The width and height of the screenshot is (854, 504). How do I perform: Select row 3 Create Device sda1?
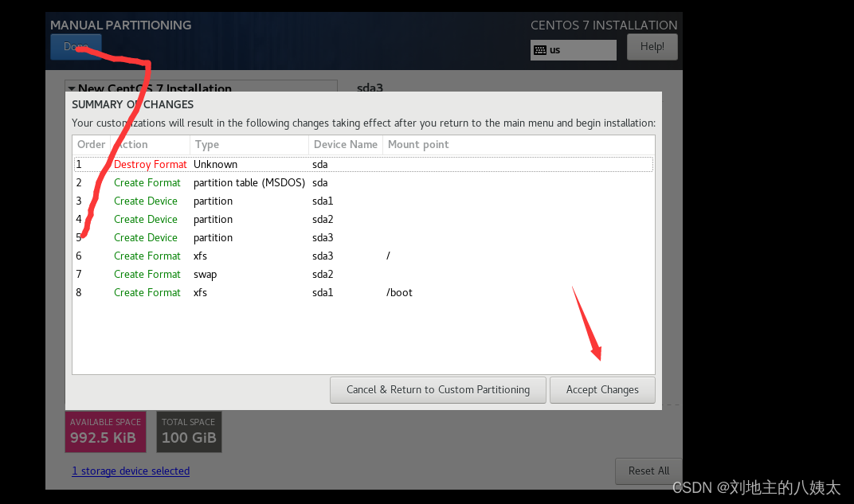(x=363, y=201)
